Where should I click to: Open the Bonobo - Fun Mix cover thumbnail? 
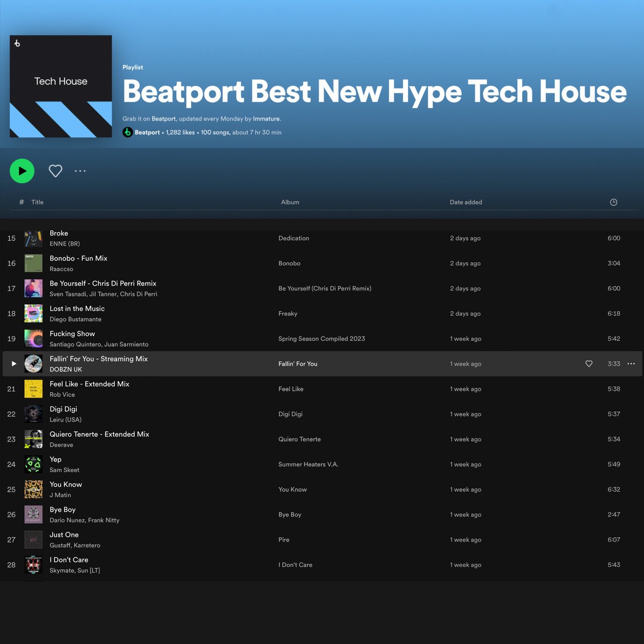click(x=33, y=264)
